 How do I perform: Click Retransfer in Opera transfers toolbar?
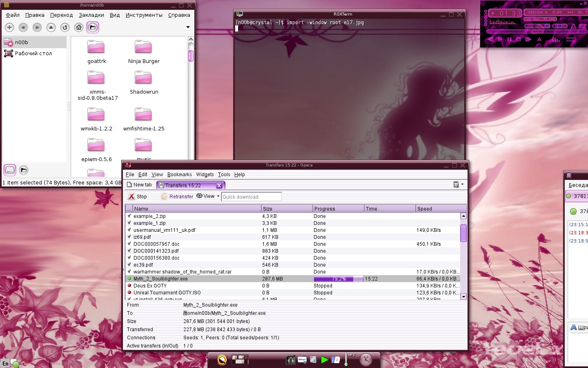pos(177,197)
